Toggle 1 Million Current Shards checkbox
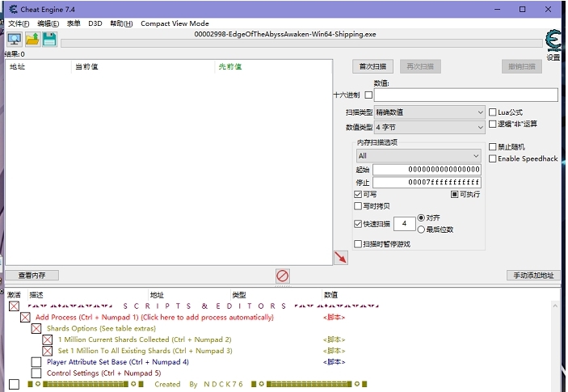 [47, 339]
